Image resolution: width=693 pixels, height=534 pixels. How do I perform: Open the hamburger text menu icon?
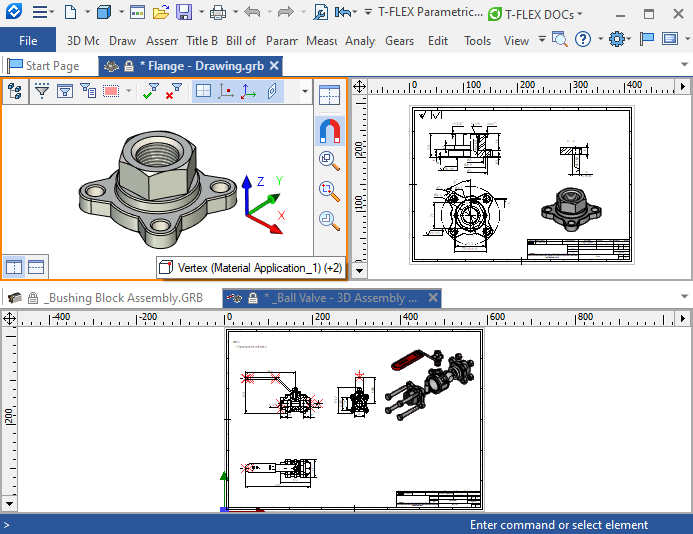[40, 12]
